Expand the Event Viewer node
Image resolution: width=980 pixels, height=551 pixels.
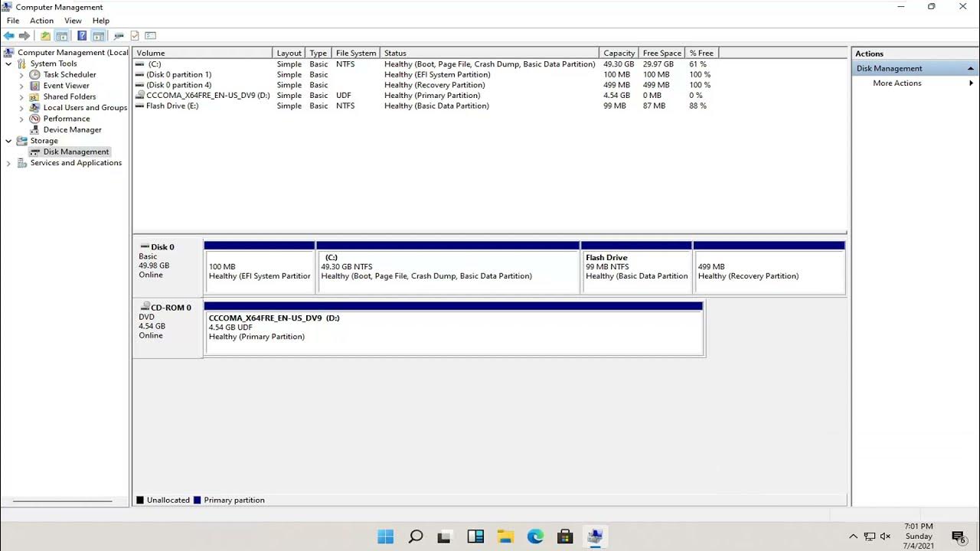[x=21, y=86]
